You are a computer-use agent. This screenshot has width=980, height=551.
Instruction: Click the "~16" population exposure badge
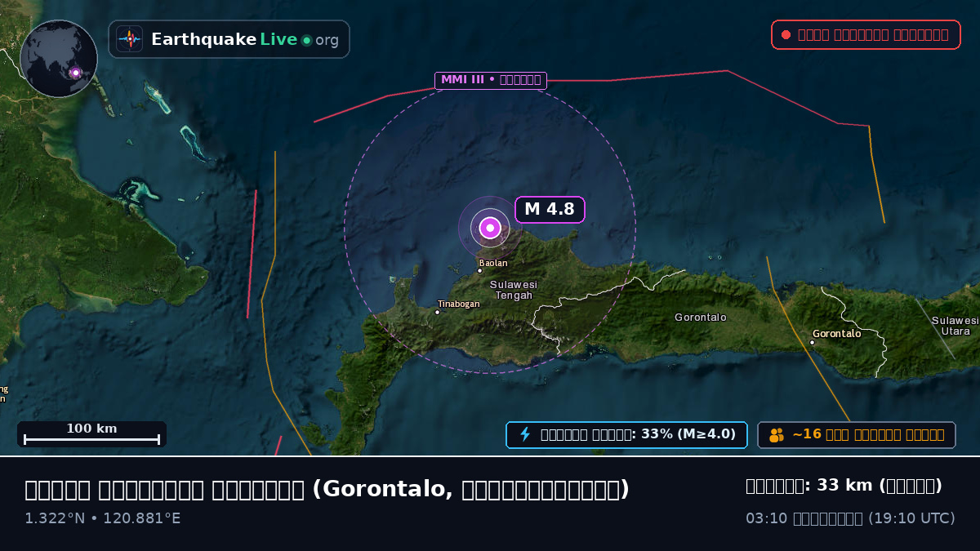[x=857, y=435]
